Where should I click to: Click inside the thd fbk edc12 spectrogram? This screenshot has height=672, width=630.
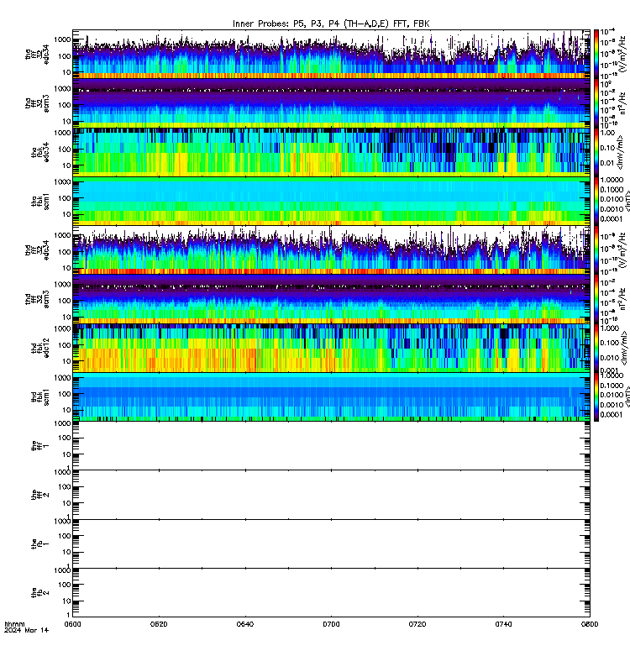pos(331,348)
